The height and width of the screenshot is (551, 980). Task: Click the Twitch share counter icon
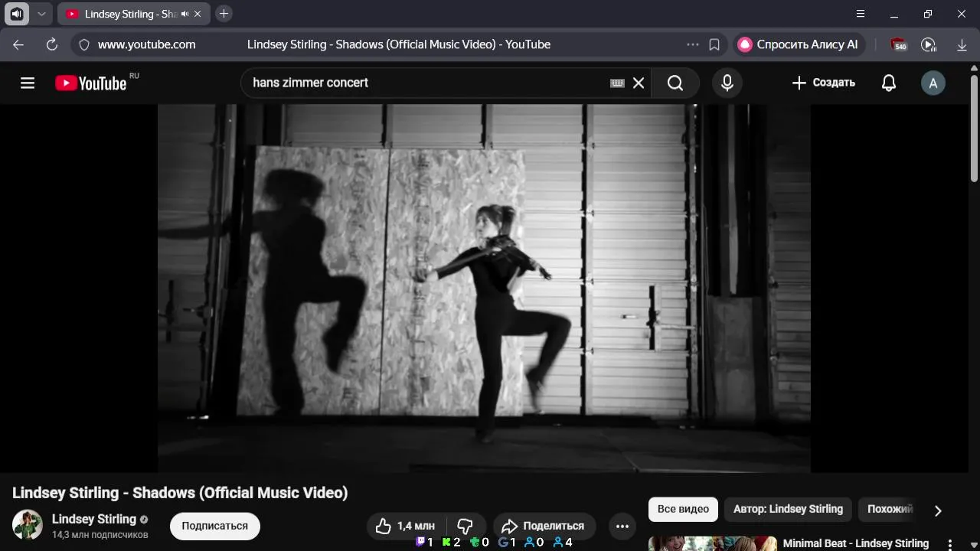pyautogui.click(x=420, y=543)
